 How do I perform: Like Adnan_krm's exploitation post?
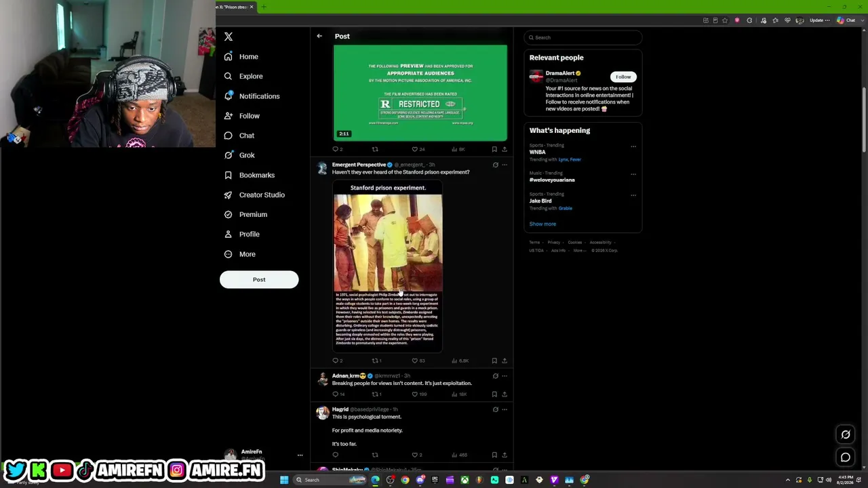[415, 394]
